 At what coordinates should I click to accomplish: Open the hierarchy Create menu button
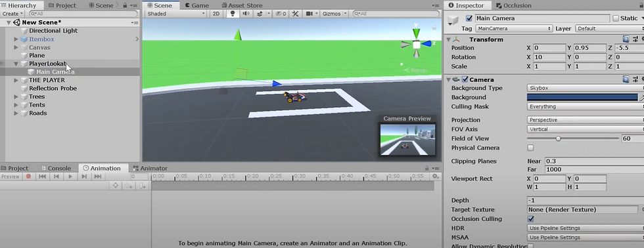tap(12, 14)
